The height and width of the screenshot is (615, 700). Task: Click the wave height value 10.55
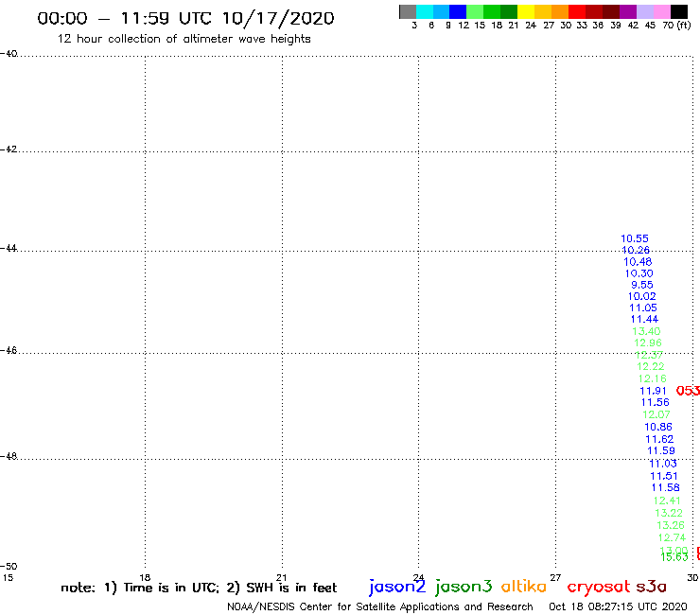coord(635,239)
